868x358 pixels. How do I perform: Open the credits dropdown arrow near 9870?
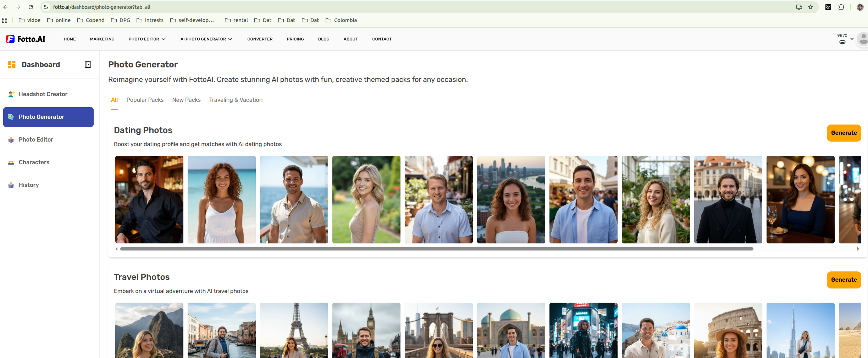(x=852, y=39)
